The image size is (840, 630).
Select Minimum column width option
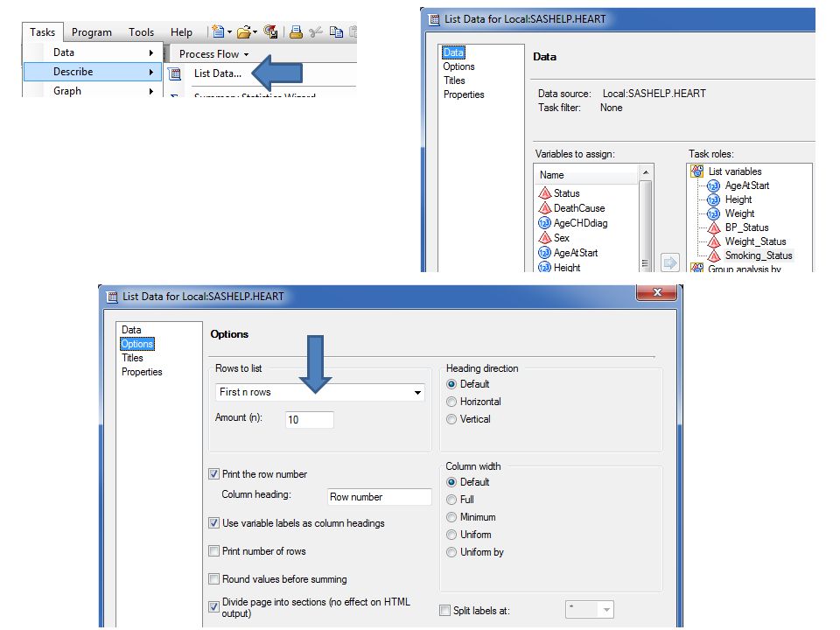point(451,517)
